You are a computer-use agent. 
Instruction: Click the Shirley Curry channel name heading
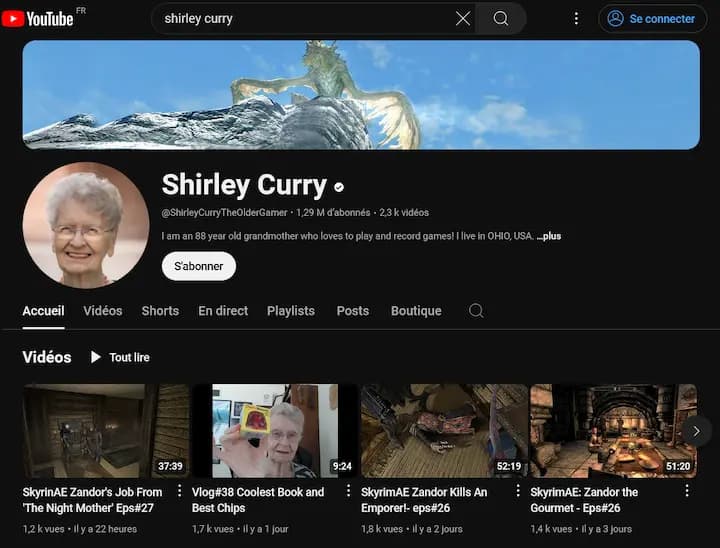pyautogui.click(x=244, y=185)
